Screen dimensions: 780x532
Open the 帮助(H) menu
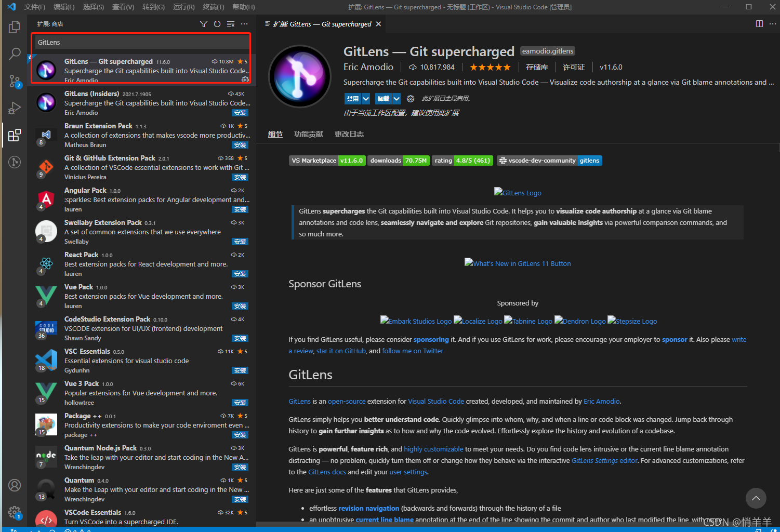(244, 7)
